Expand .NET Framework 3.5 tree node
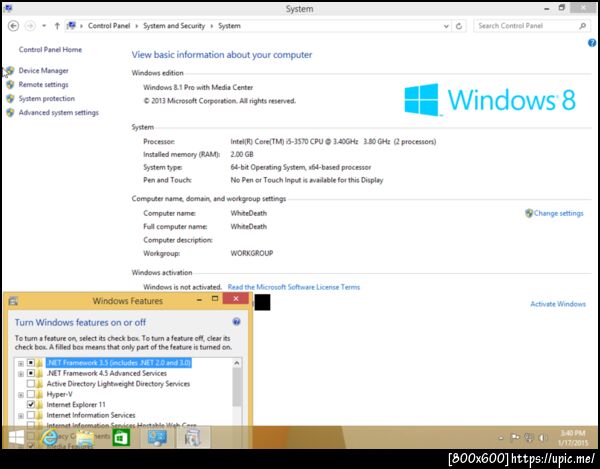600x469 pixels. [x=21, y=363]
